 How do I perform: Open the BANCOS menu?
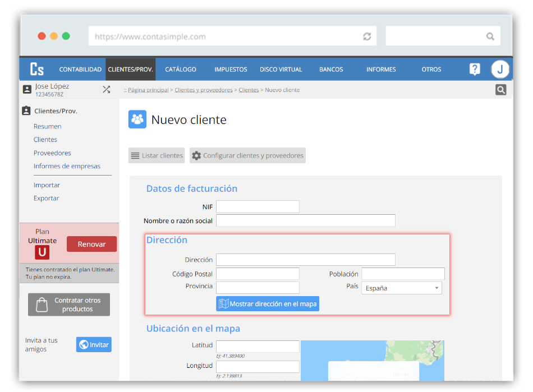coord(331,70)
